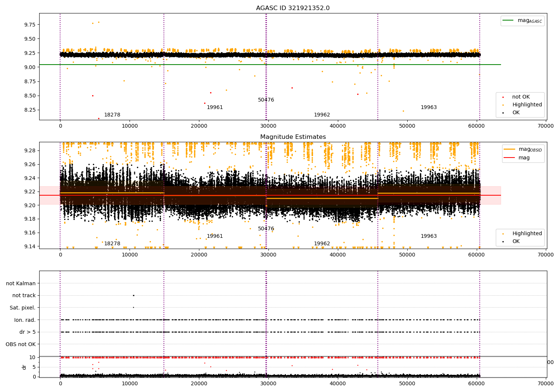Image resolution: width=560 pixels, height=392 pixels.
Task: Click obsid label 19961 in Magnitude Estimates plot
Action: pos(215,236)
